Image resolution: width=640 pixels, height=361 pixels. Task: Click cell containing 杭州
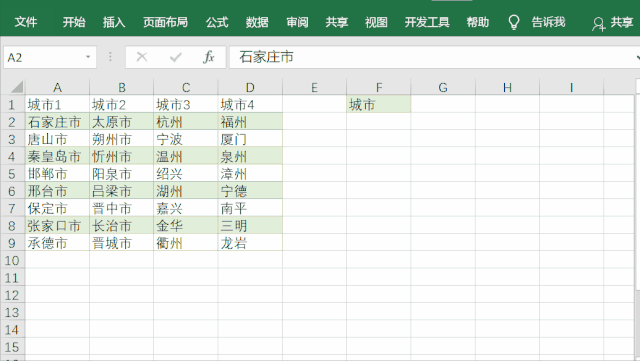pyautogui.click(x=186, y=122)
